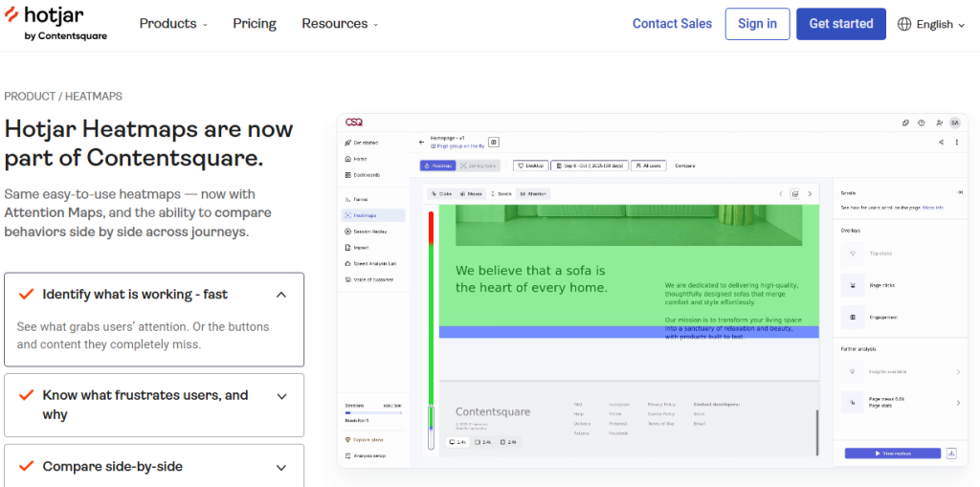The image size is (980, 487).
Task: Expand the Products menu
Action: [173, 24]
